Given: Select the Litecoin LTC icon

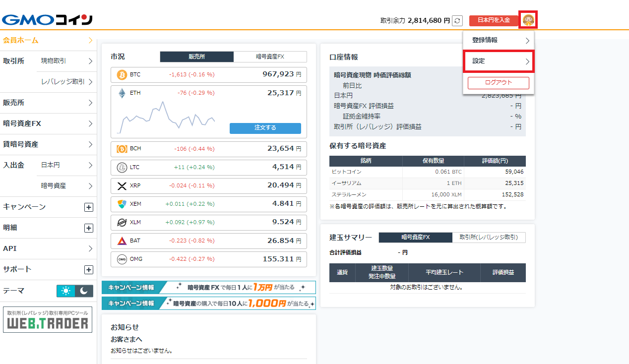Looking at the screenshot, I should (122, 168).
